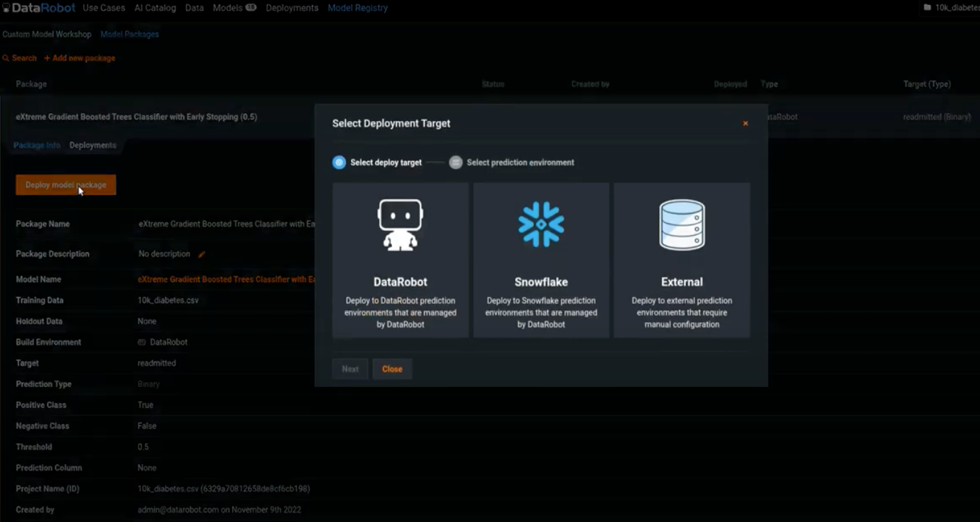Select the 'Select deploy target' step indicator
The height and width of the screenshot is (522, 980).
pos(339,162)
